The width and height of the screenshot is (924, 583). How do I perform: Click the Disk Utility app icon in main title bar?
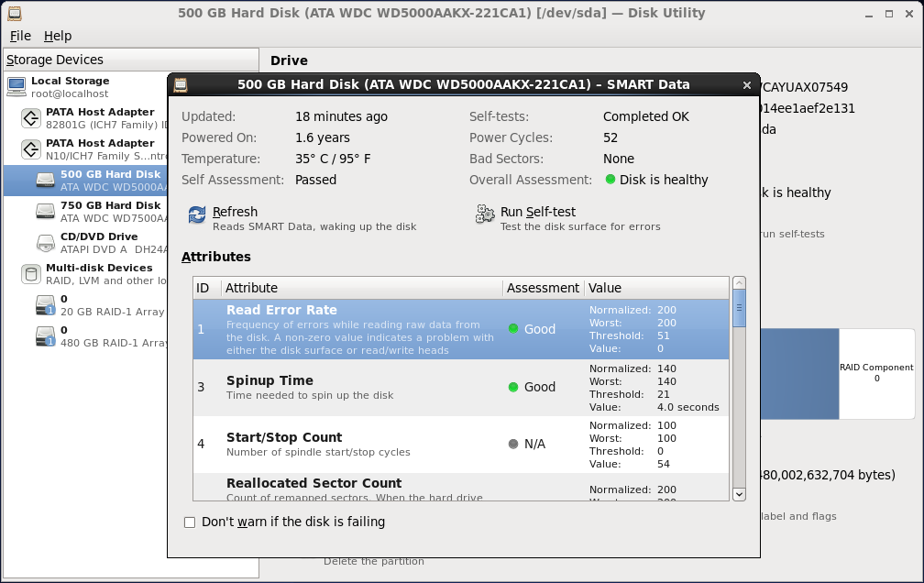[14, 13]
